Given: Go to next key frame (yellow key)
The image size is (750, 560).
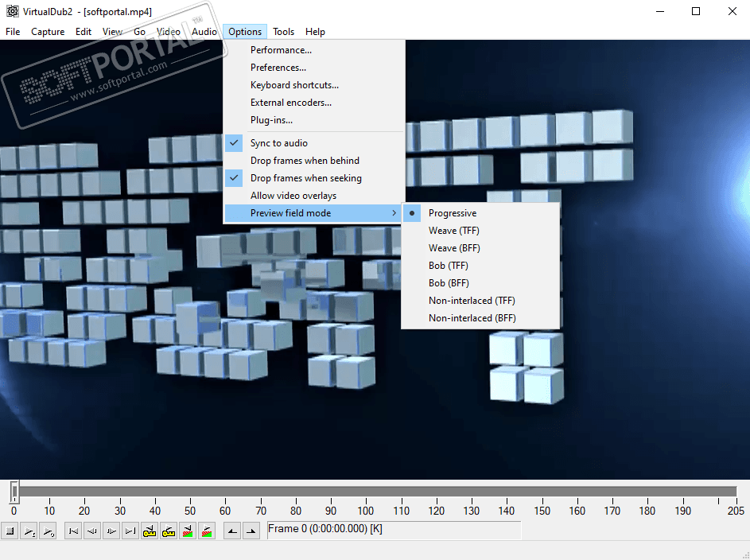Looking at the screenshot, I should coord(169,531).
